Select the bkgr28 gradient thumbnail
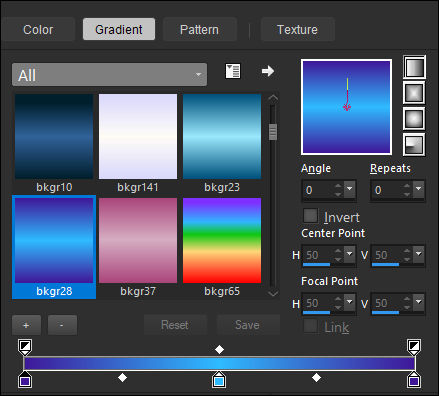This screenshot has width=439, height=396. (54, 240)
